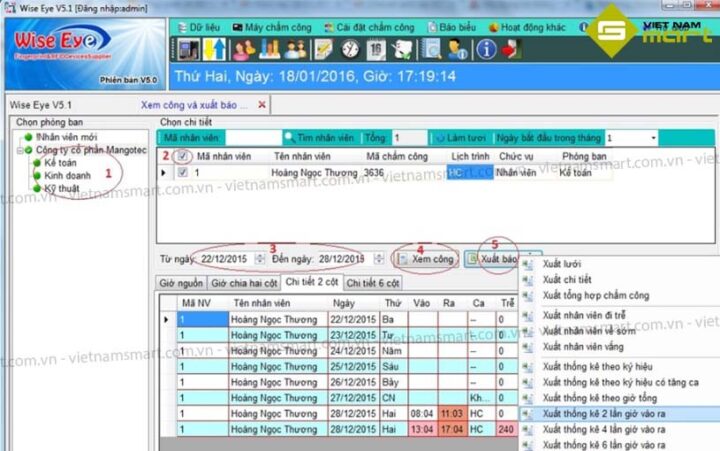
Task: Click the fingerprint device icon in toolbar
Action: coord(188,48)
